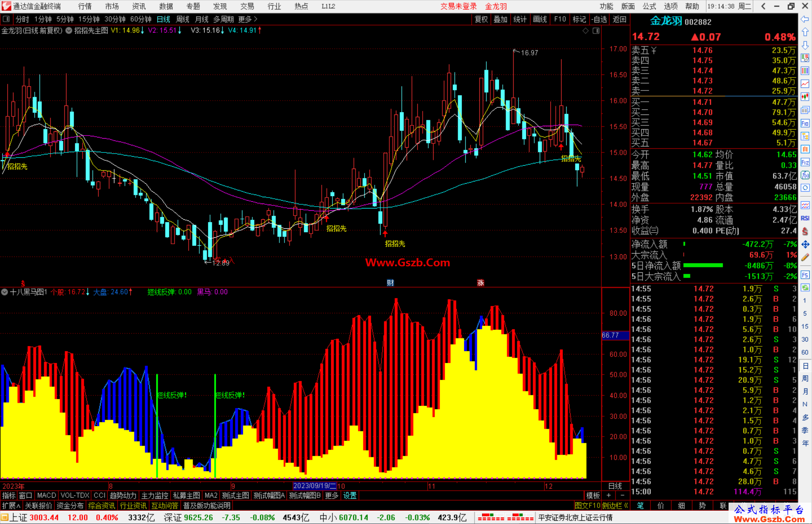Open the f(x) formula manager icon

pyautogui.click(x=805, y=175)
